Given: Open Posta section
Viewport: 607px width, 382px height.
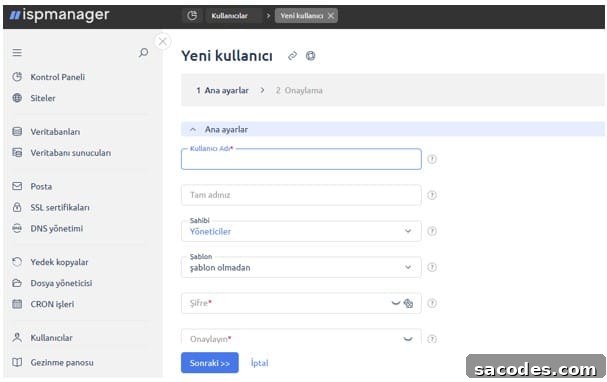Looking at the screenshot, I should pos(41,187).
